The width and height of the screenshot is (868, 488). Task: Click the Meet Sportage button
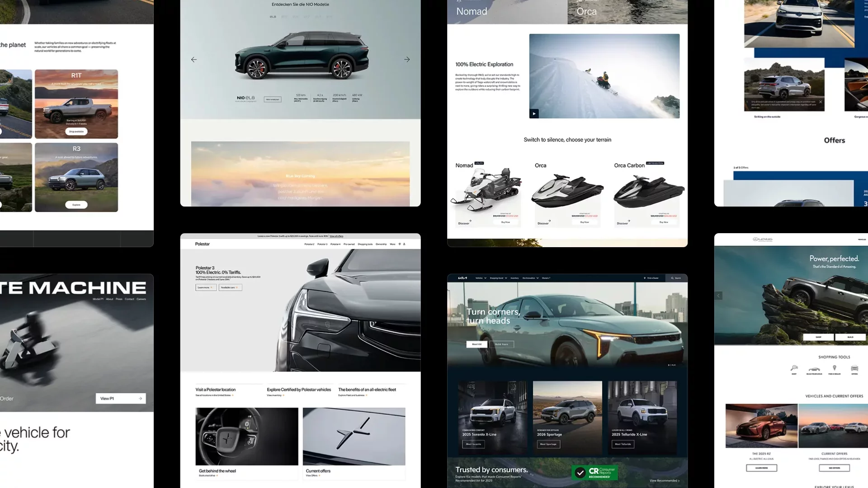coord(548,444)
